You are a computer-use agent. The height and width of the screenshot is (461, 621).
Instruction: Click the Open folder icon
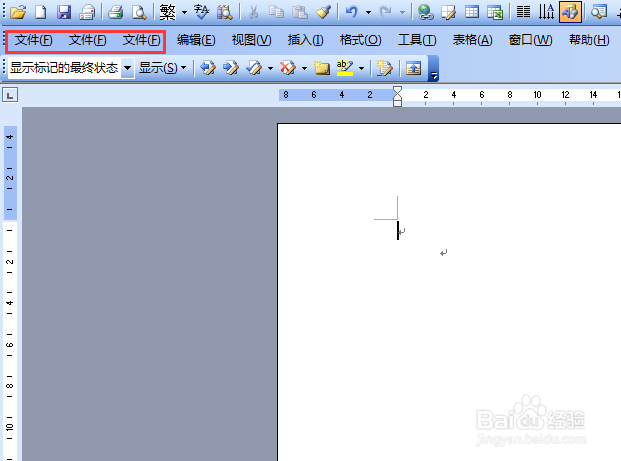[18, 12]
